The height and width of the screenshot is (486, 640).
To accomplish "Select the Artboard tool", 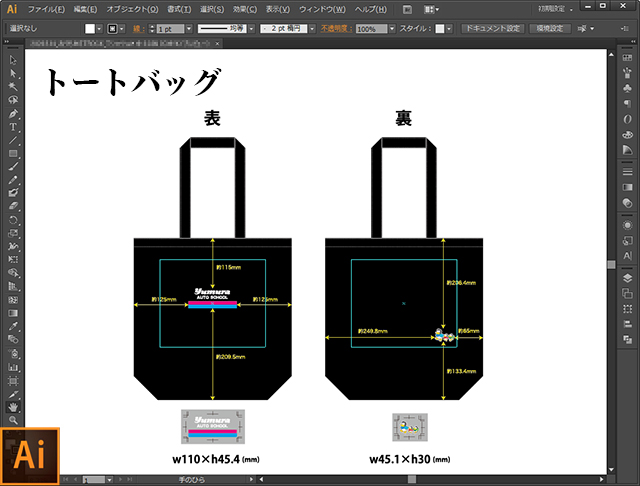I will tap(13, 381).
